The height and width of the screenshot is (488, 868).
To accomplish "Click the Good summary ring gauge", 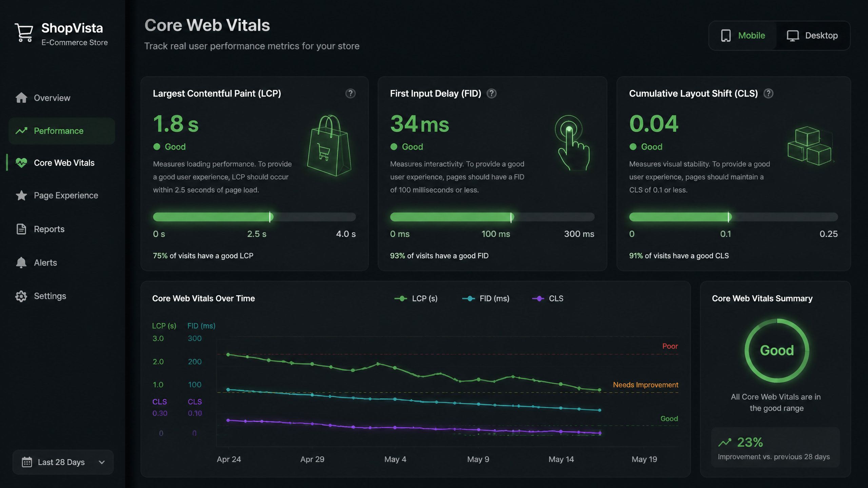I will (776, 350).
